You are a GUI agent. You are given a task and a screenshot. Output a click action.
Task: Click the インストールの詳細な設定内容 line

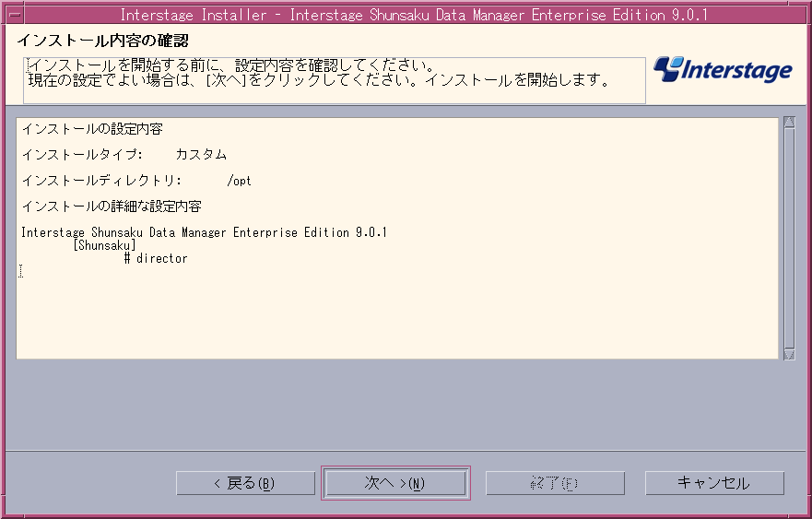click(x=112, y=206)
